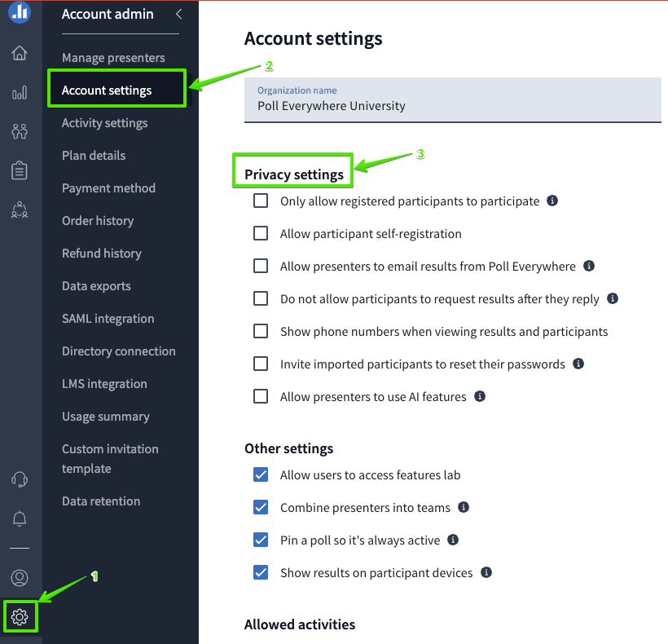Show info for reset passwords setting

point(578,364)
